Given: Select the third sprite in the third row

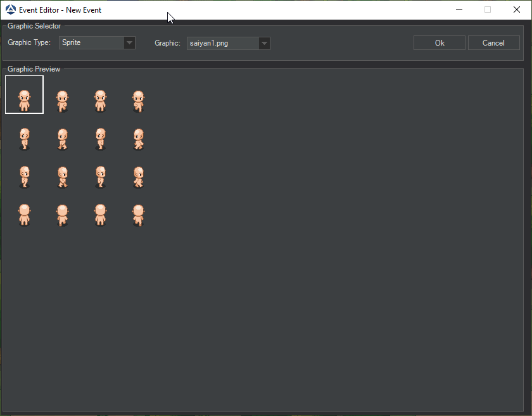Looking at the screenshot, I should point(100,177).
